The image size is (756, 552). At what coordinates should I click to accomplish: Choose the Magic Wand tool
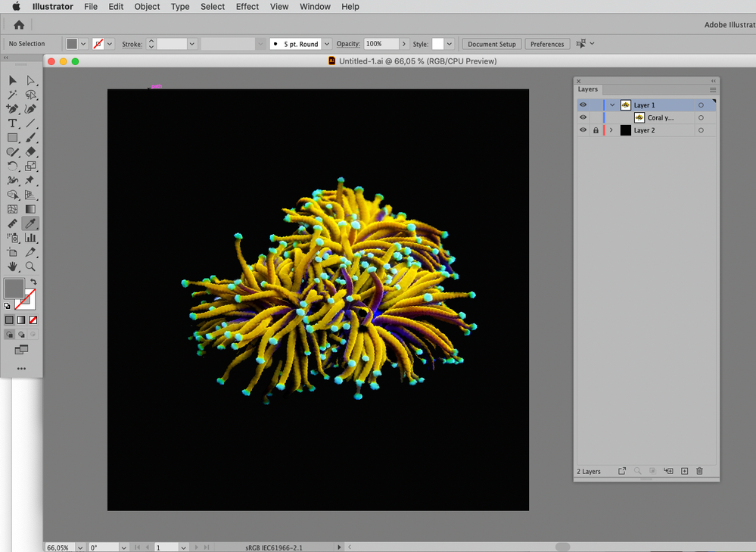[13, 95]
